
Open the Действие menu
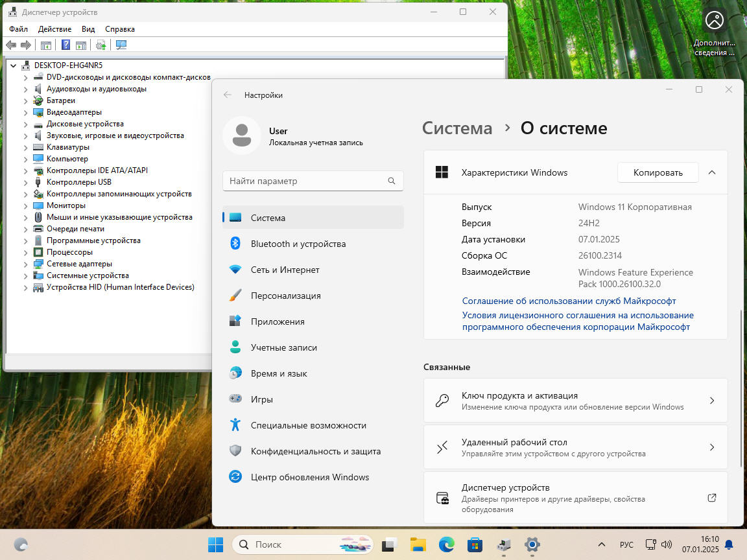pos(54,29)
